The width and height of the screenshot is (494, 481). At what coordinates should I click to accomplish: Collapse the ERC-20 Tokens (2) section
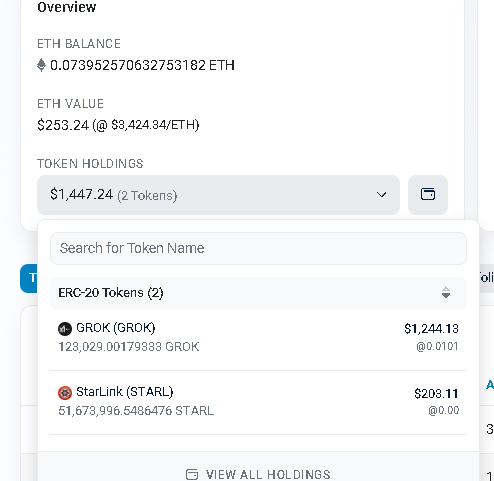[258, 293]
